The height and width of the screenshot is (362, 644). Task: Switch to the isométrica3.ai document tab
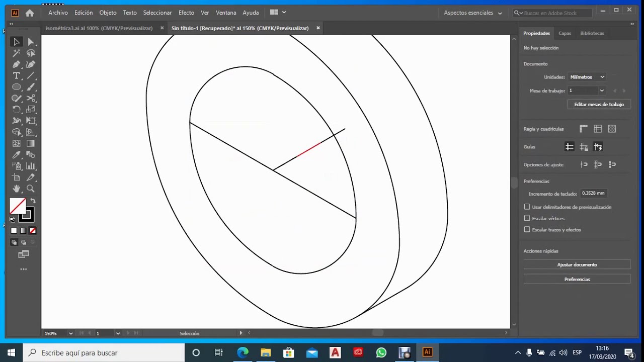click(x=99, y=28)
